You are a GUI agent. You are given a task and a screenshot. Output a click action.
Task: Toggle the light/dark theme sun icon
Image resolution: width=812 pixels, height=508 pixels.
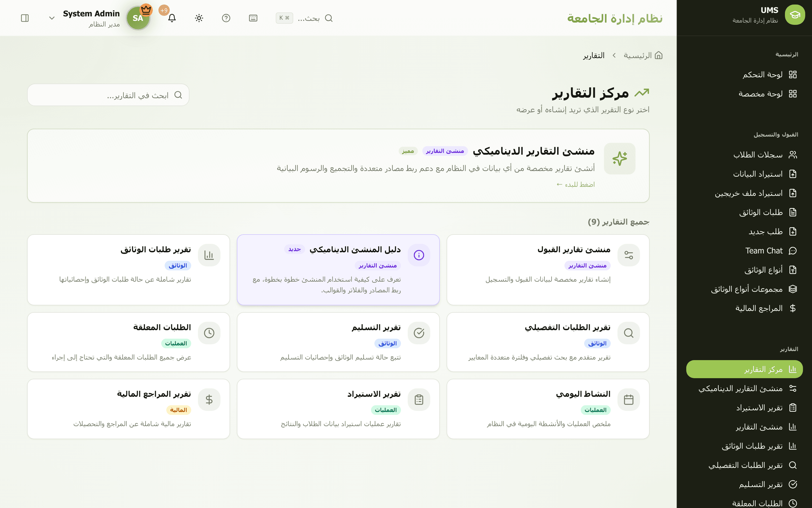(x=199, y=18)
